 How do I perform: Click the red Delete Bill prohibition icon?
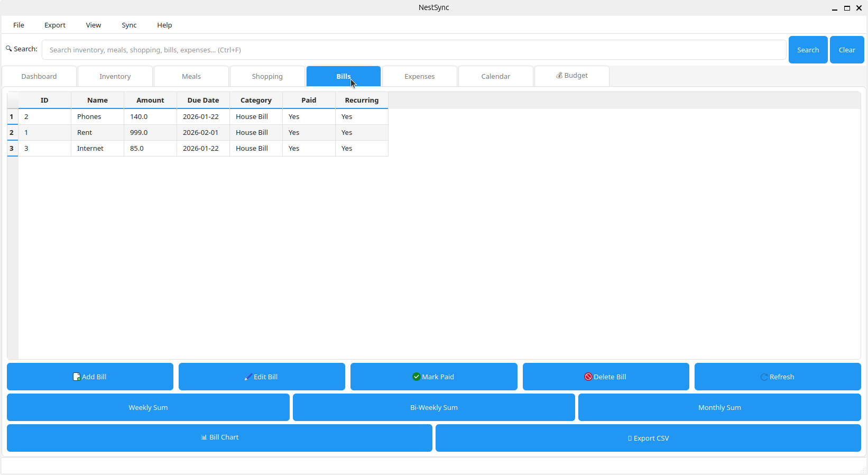point(588,377)
